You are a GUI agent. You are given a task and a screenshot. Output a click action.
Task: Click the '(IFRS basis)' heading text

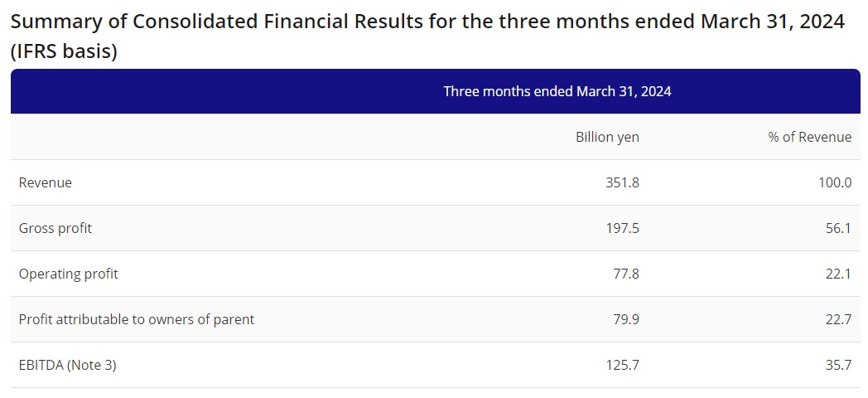pyautogui.click(x=64, y=51)
